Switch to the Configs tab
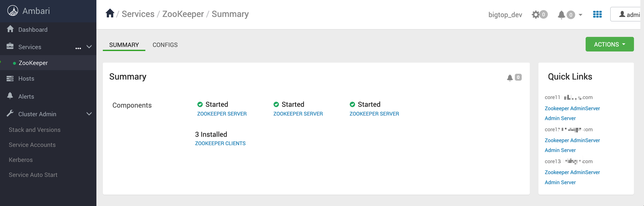The image size is (644, 206). coord(165,45)
